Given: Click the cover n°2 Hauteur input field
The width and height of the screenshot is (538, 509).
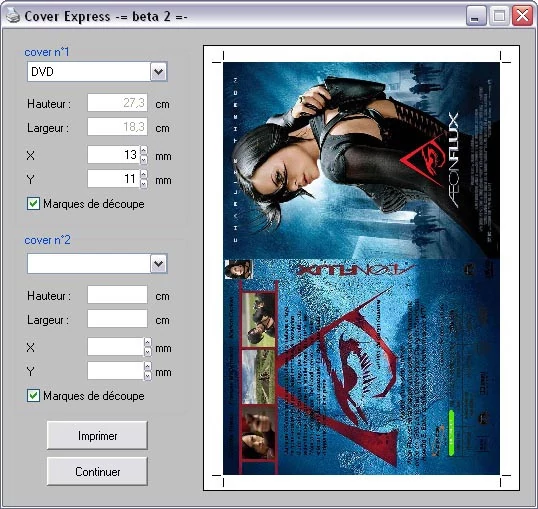Looking at the screenshot, I should pos(117,295).
